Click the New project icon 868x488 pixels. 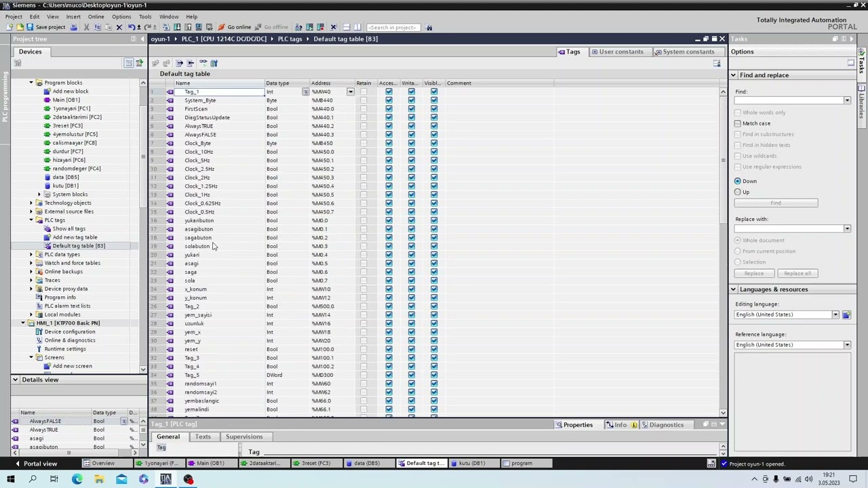tap(9, 27)
